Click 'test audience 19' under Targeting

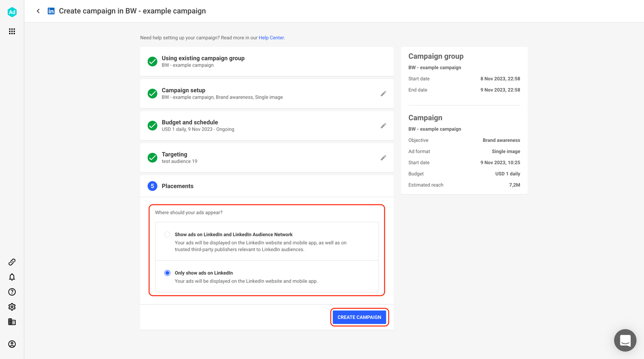click(x=179, y=161)
